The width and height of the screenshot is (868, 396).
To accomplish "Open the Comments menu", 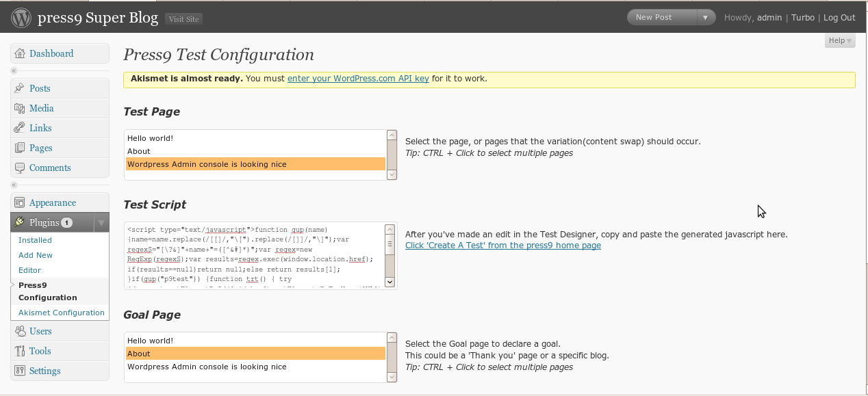I will pyautogui.click(x=60, y=168).
